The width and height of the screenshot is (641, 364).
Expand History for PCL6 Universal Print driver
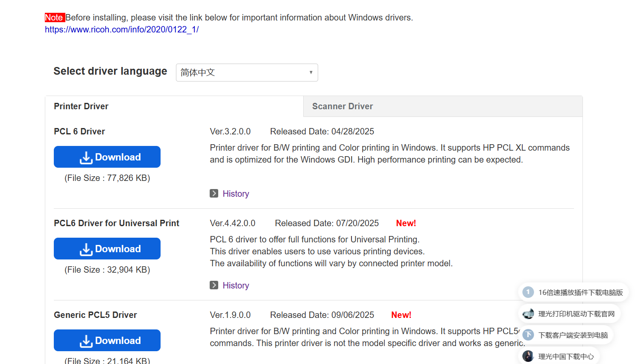click(x=236, y=285)
